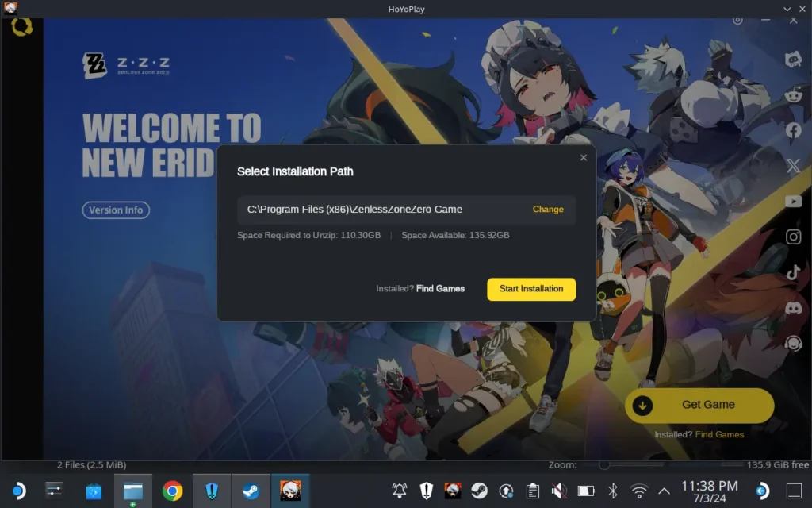This screenshot has height=508, width=812.
Task: Click Change to pick another install path
Action: tap(547, 210)
